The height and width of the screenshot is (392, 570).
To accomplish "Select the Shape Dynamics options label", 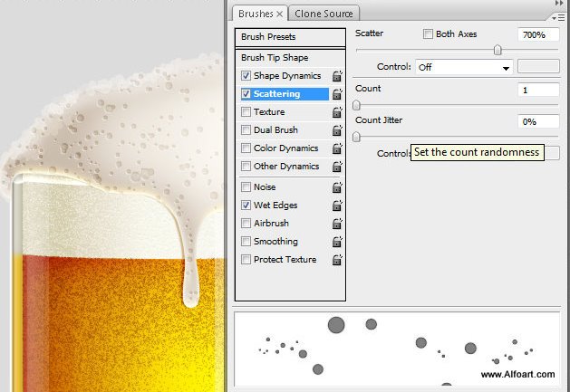I will pyautogui.click(x=287, y=75).
